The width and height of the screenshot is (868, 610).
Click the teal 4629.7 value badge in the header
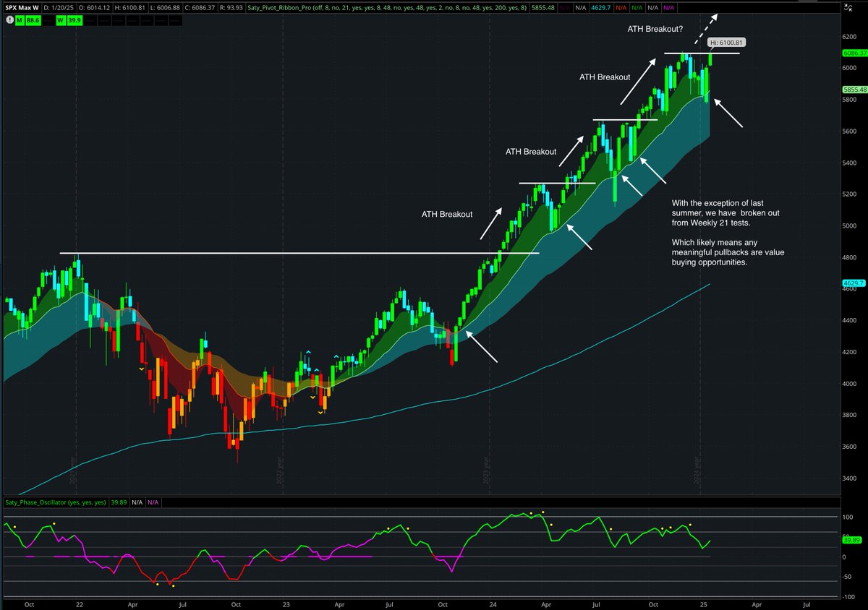[602, 7]
